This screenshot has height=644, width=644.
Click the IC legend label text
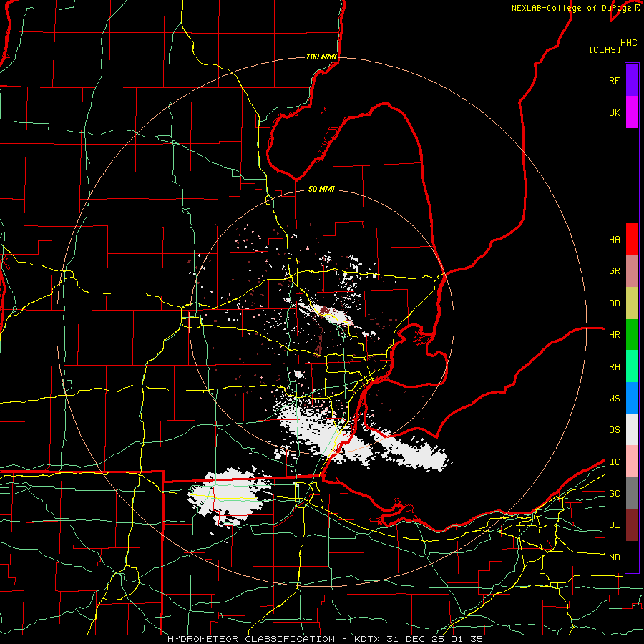pos(614,462)
